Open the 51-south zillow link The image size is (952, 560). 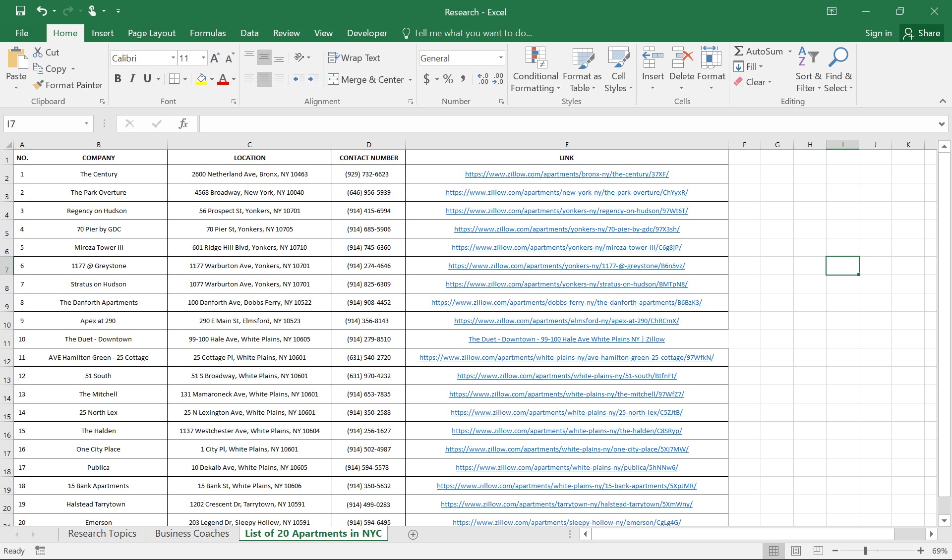(567, 376)
